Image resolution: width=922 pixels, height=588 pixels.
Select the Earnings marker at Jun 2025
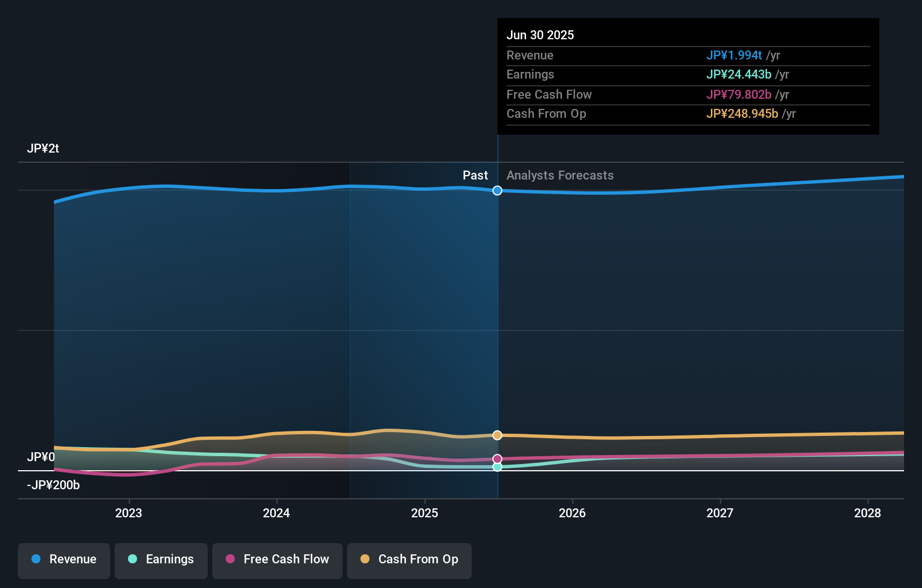tap(497, 467)
